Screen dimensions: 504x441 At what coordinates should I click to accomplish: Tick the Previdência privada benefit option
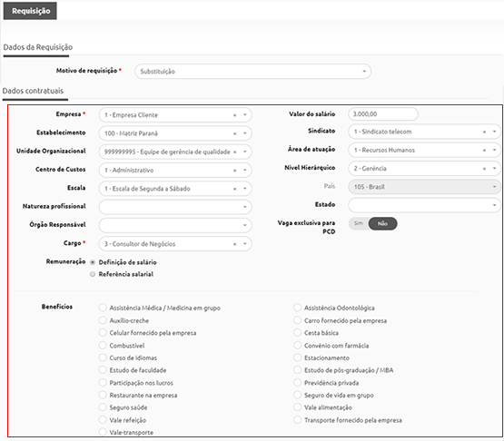click(x=297, y=383)
